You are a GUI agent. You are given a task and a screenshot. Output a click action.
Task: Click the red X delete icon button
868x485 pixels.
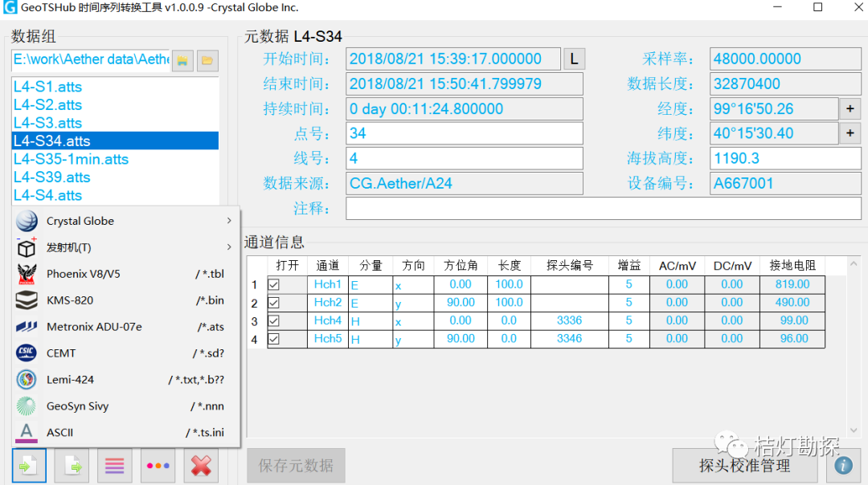click(201, 466)
